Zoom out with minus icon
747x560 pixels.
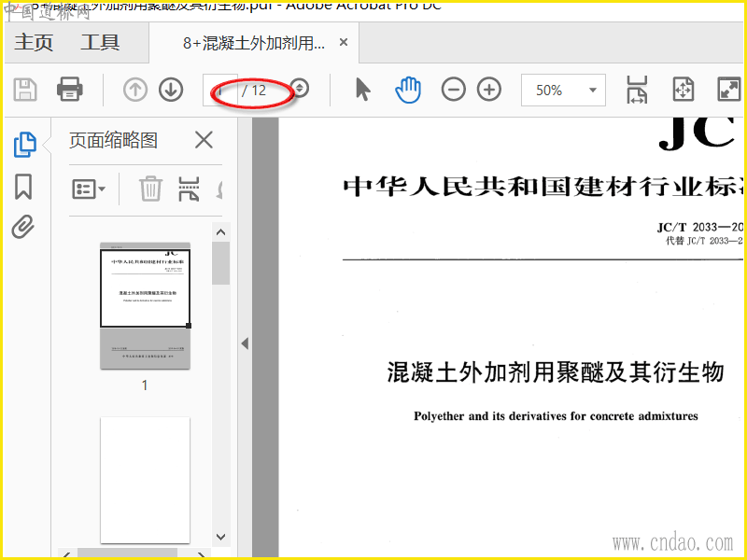click(453, 90)
